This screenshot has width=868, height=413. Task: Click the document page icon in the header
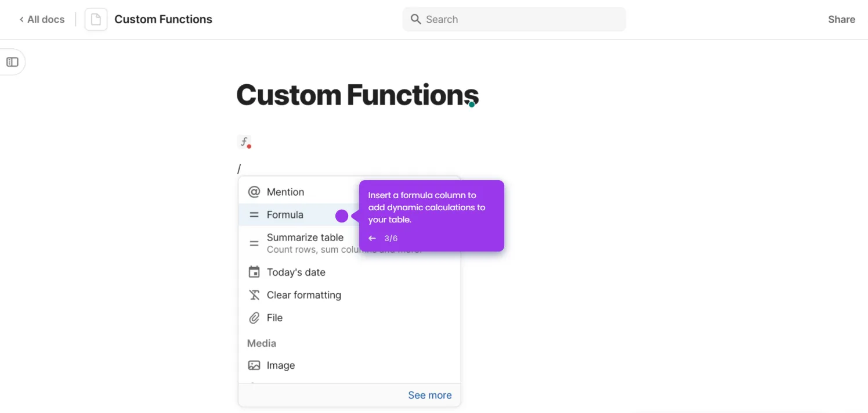pos(96,19)
